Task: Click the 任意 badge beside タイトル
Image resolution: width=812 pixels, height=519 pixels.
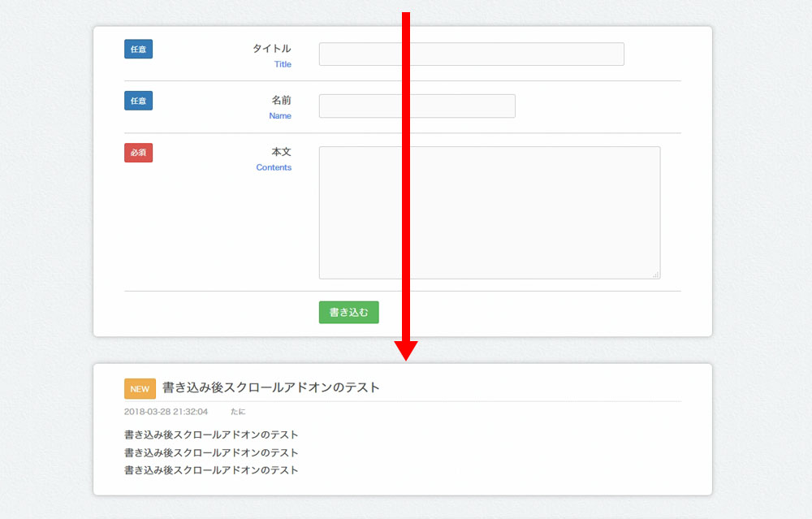Action: [x=138, y=50]
